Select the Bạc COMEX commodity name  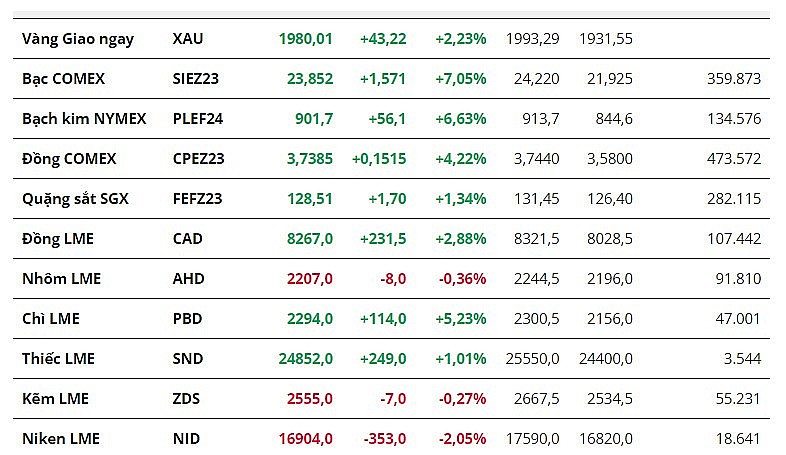(63, 79)
